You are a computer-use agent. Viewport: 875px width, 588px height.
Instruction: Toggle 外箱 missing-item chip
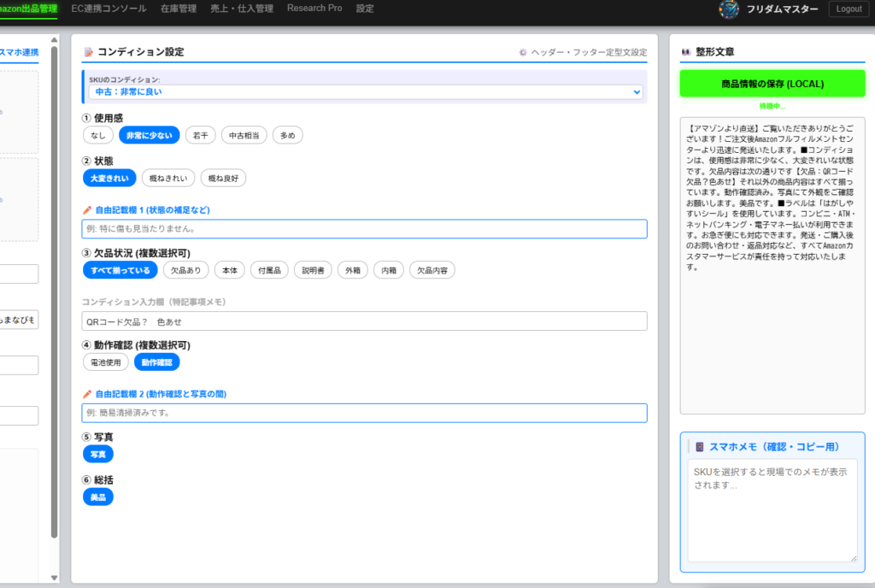tap(353, 270)
